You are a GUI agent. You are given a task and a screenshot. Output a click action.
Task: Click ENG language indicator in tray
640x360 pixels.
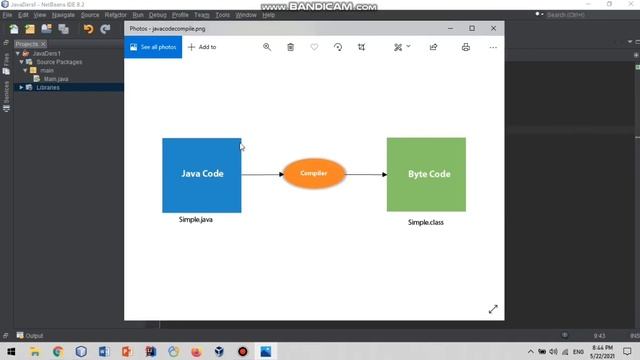pyautogui.click(x=578, y=351)
